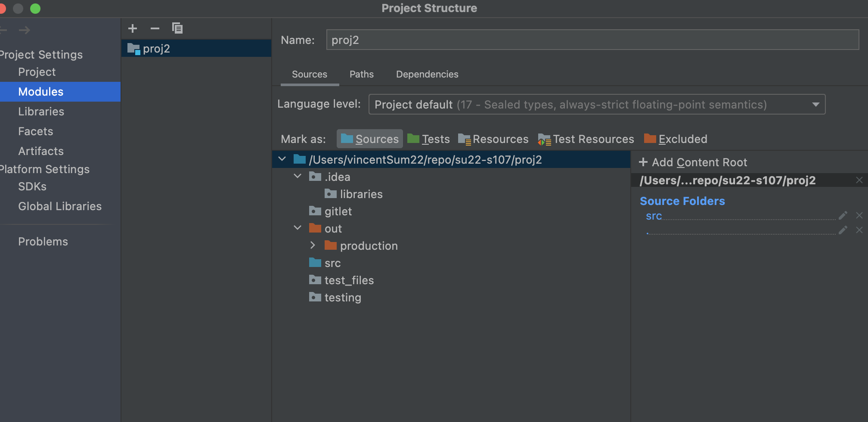The width and height of the screenshot is (868, 422).
Task: Mark folder as Tests
Action: coord(428,139)
